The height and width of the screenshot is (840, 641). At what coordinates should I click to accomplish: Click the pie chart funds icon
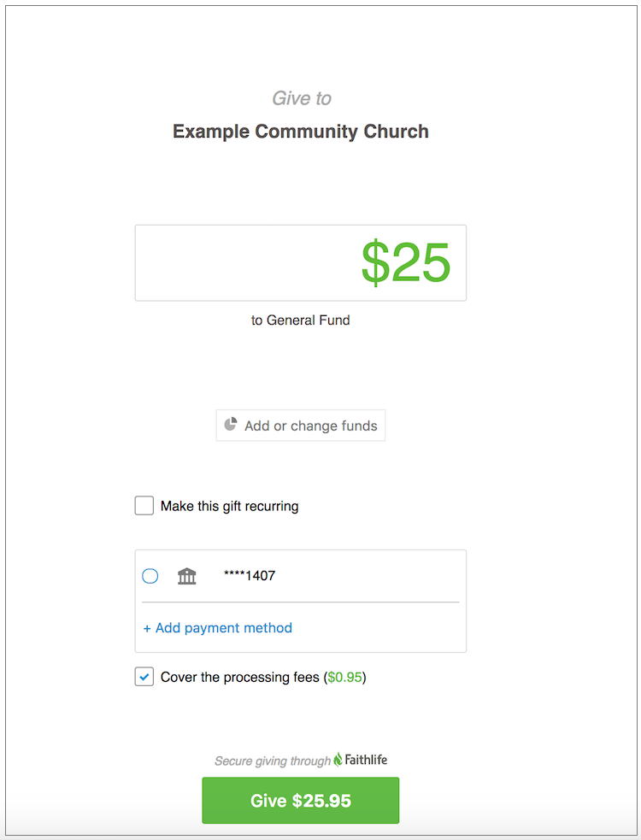(231, 424)
